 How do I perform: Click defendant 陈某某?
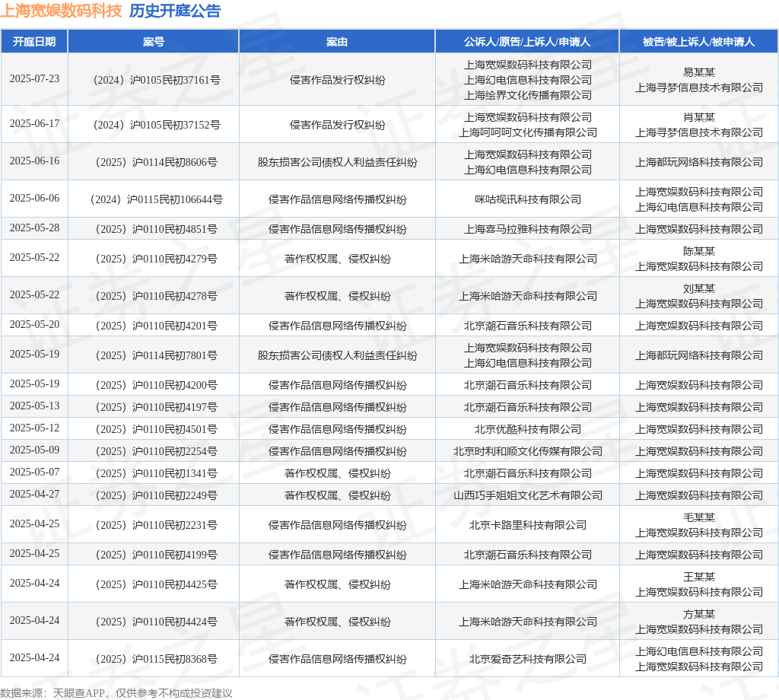[x=699, y=251]
